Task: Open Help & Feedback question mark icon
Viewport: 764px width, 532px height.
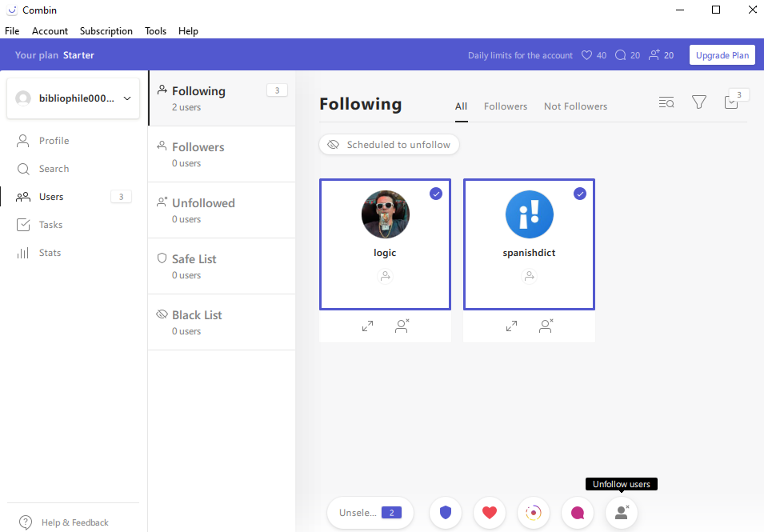Action: 26,522
